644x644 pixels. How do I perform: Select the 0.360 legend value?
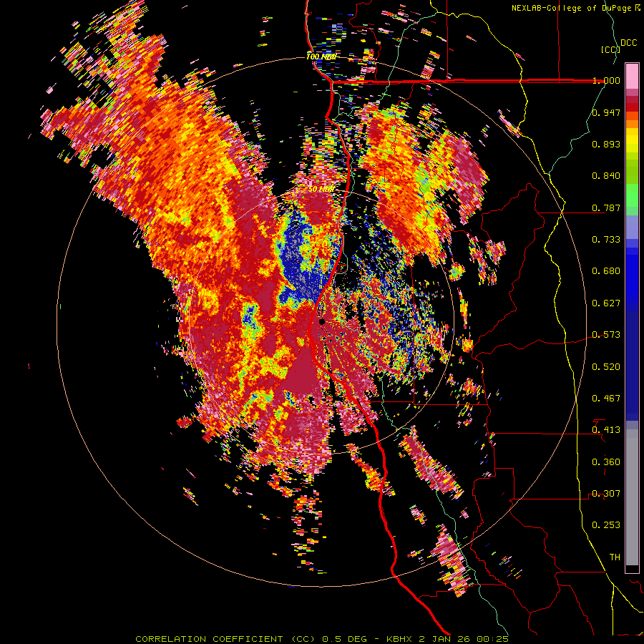[606, 462]
